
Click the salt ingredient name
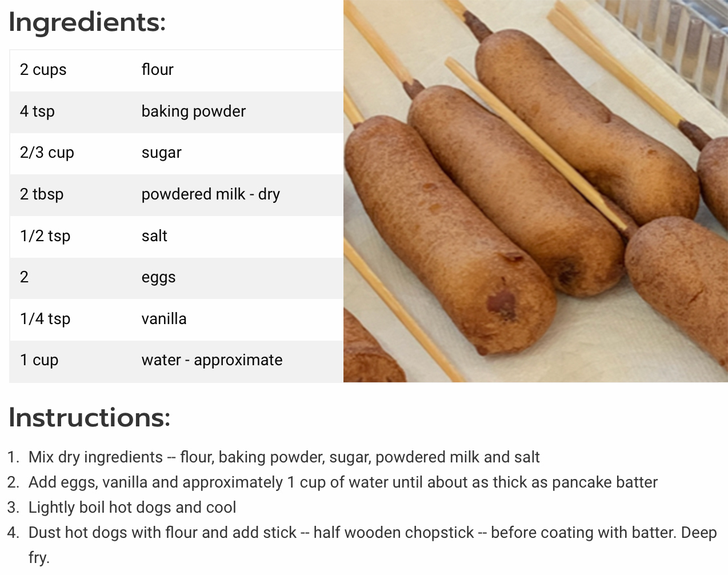click(x=154, y=236)
